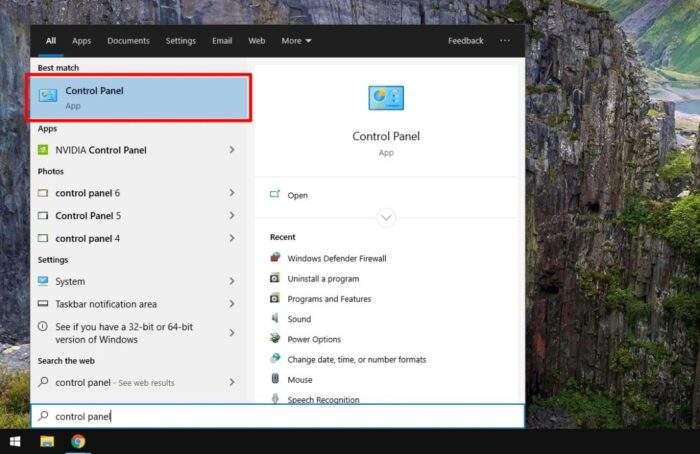
Task: Select the All tab
Action: tap(51, 41)
